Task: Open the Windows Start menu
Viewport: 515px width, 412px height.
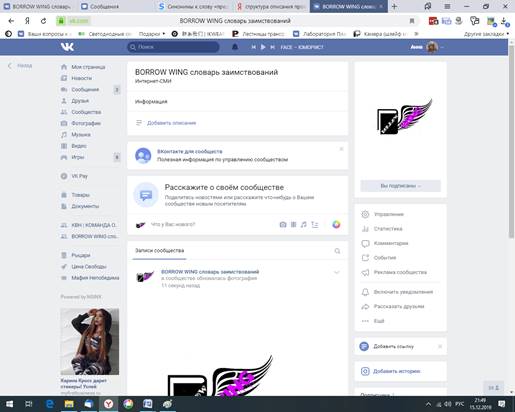Action: [x=10, y=404]
